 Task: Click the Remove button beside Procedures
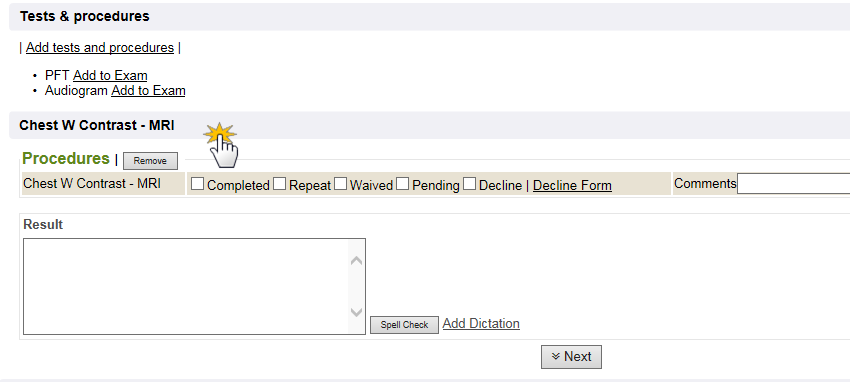point(150,161)
